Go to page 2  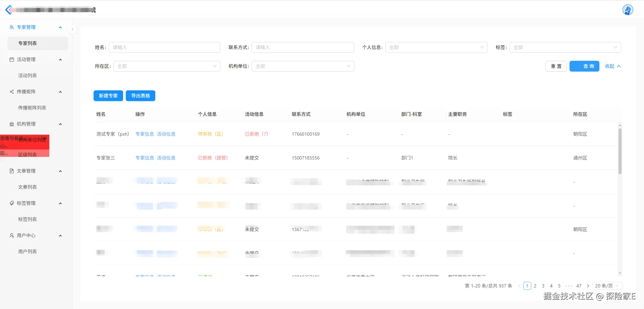535,286
